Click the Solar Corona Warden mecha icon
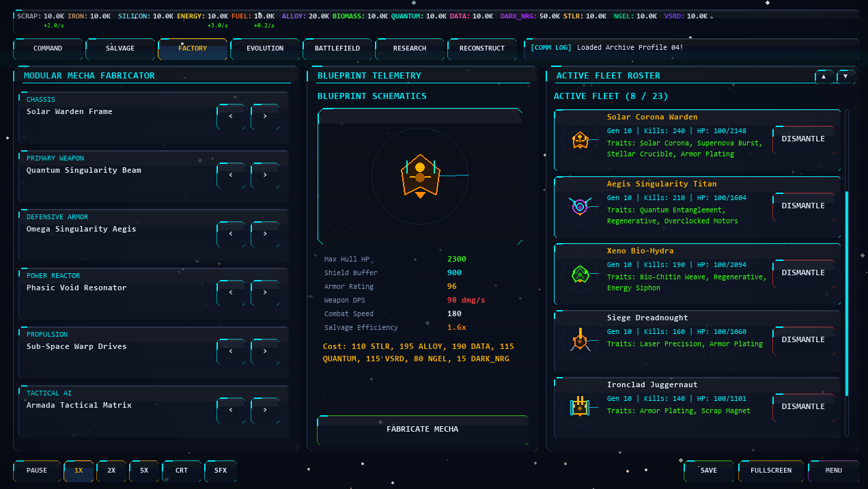 point(580,140)
